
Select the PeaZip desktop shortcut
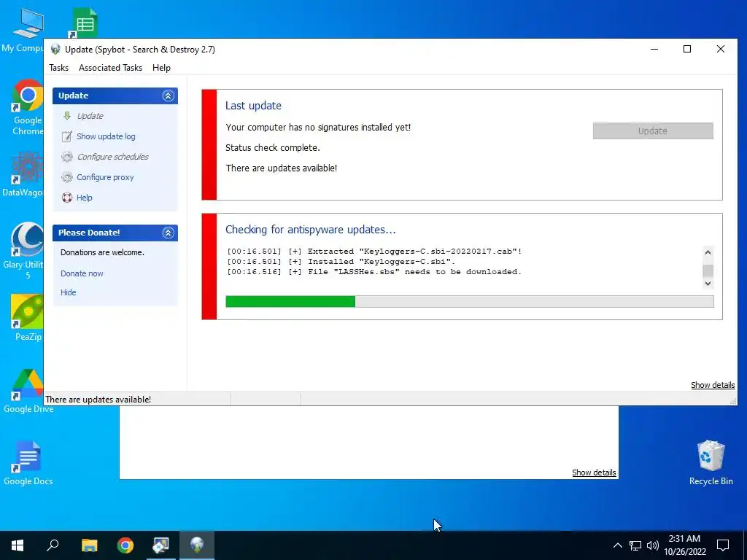pos(27,318)
